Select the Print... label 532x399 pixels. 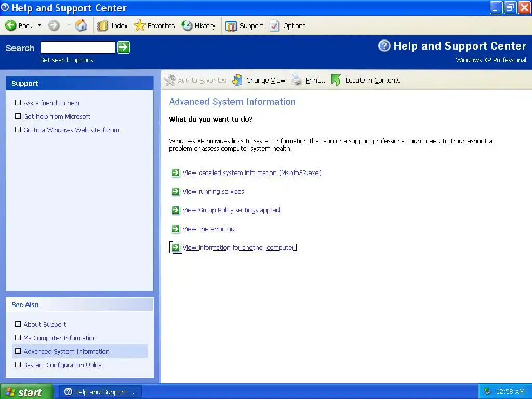tap(315, 81)
